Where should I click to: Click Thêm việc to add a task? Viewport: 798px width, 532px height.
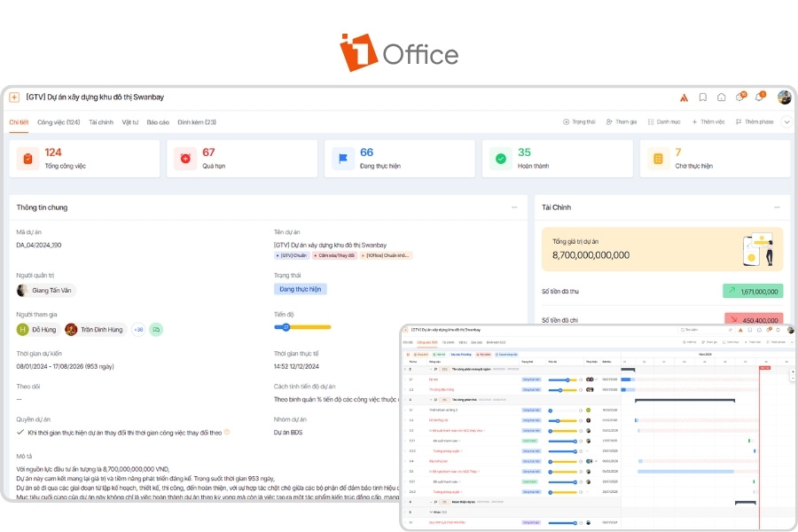point(708,122)
